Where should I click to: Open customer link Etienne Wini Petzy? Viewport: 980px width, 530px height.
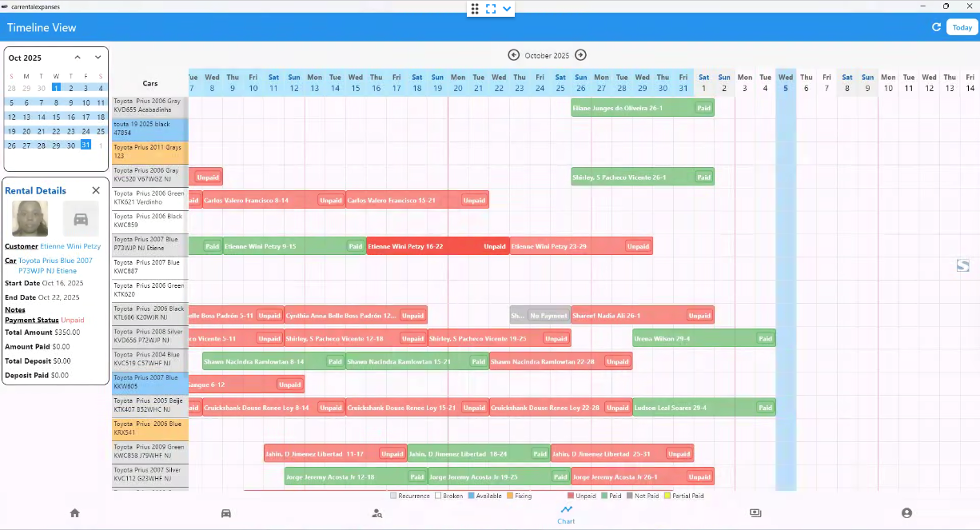70,246
